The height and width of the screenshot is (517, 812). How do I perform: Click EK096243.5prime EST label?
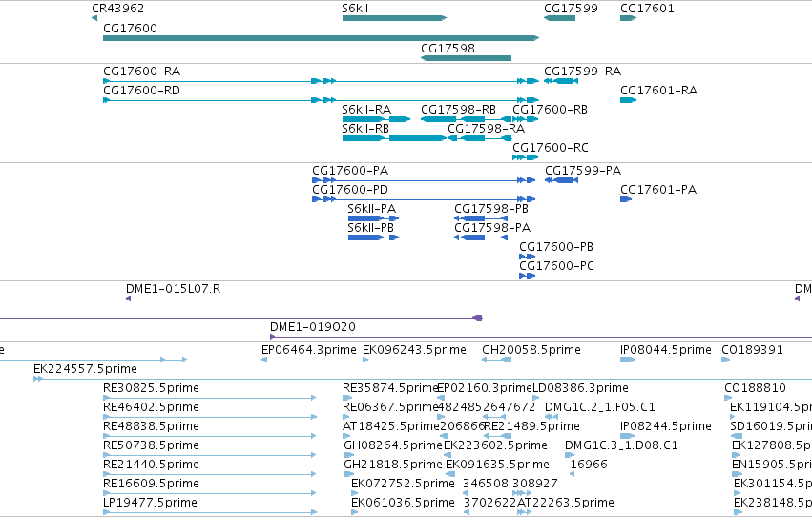(x=414, y=350)
